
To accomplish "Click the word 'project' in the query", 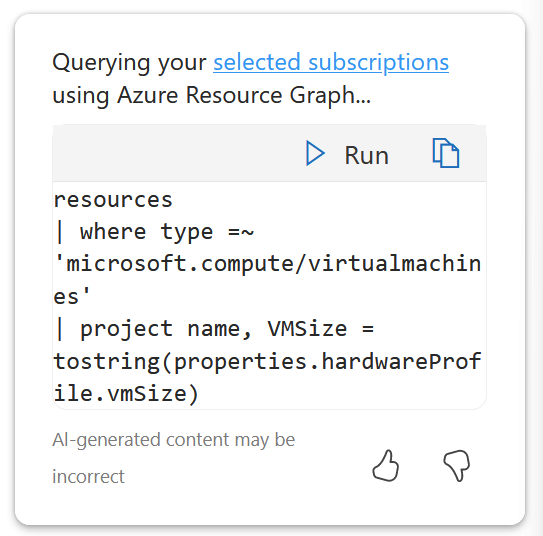I will (126, 329).
